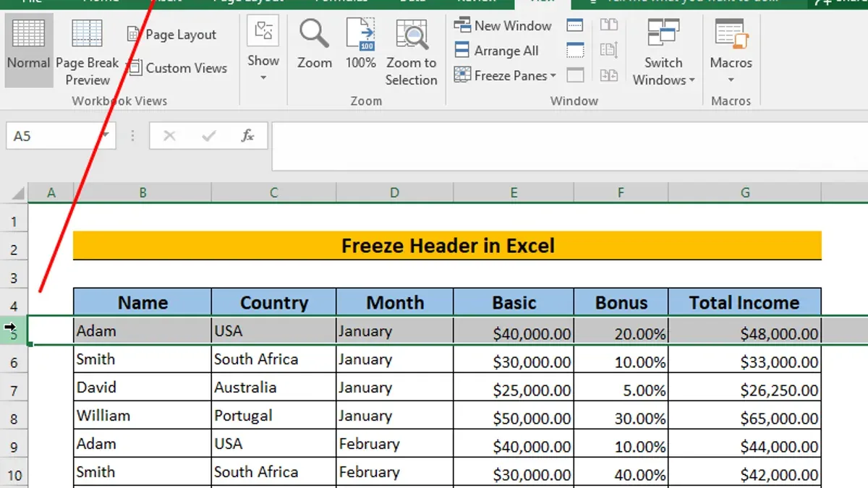Select column E header

click(514, 193)
